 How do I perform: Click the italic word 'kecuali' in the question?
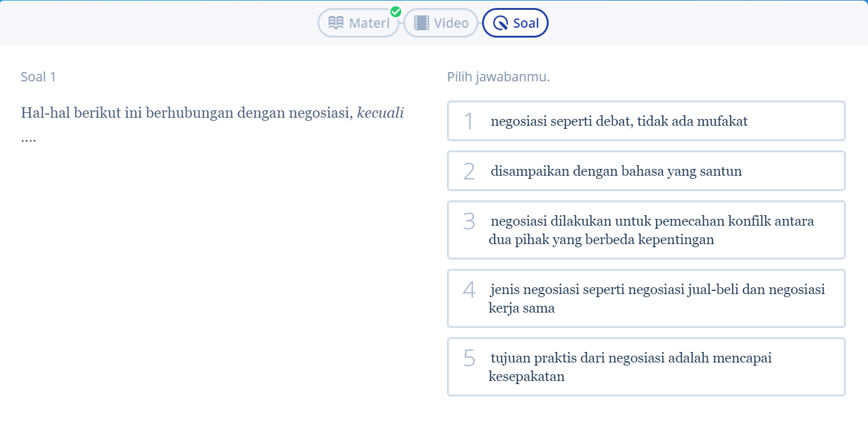380,113
